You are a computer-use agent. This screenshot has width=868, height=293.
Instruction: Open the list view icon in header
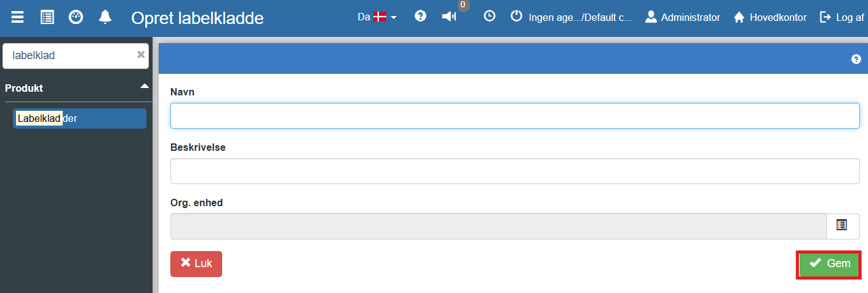coord(47,17)
